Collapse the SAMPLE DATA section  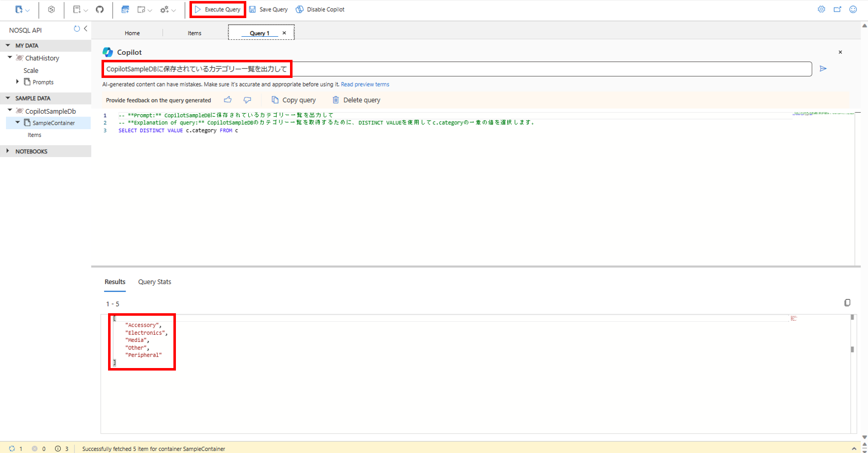click(8, 98)
